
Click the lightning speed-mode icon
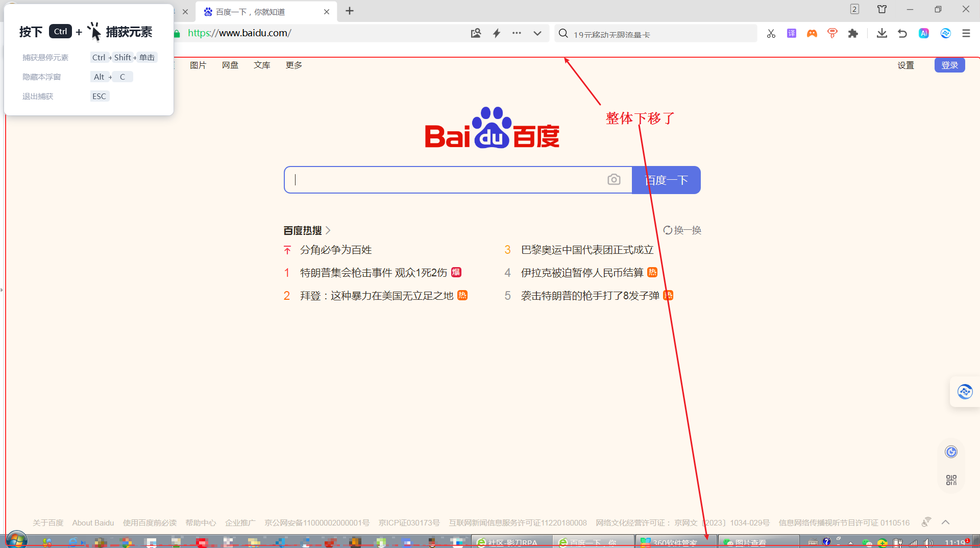pos(497,34)
